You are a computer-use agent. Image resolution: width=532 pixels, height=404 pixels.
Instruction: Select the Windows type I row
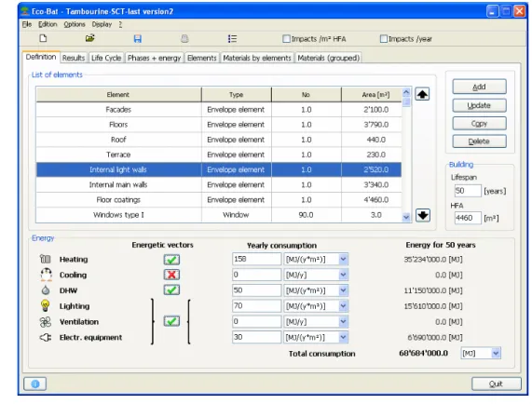[219, 215]
